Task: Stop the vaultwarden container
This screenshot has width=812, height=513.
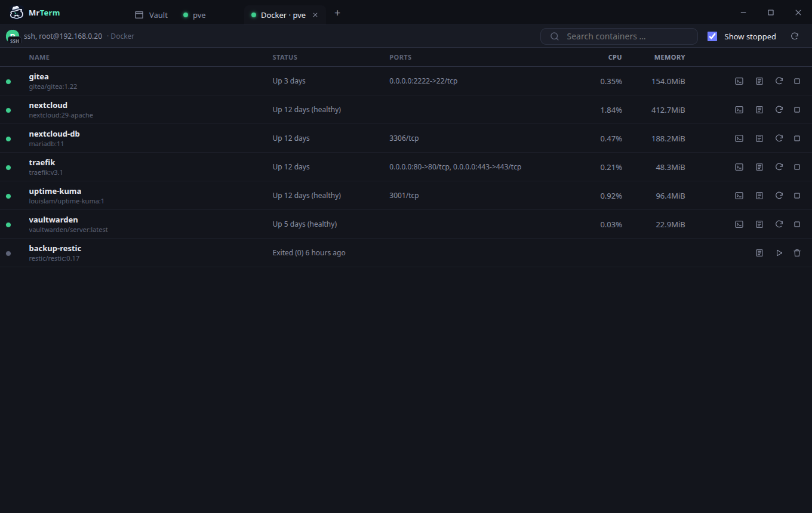Action: pyautogui.click(x=797, y=224)
